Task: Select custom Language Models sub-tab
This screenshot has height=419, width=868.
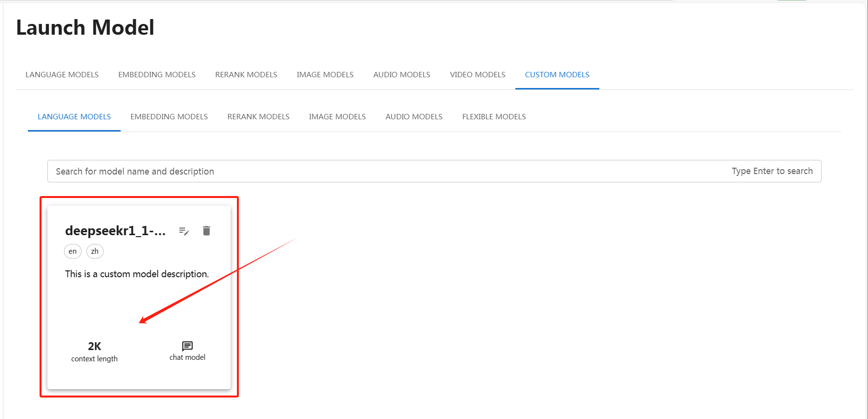Action: [x=74, y=117]
